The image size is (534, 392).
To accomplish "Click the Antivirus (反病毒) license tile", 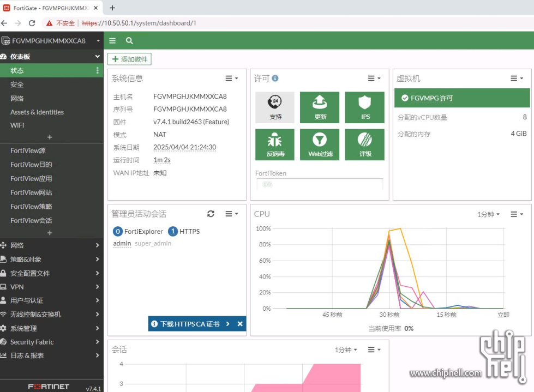I will pos(275,144).
